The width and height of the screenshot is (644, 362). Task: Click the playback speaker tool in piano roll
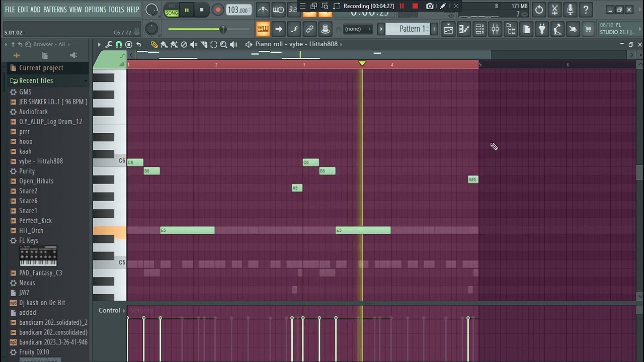(233, 44)
